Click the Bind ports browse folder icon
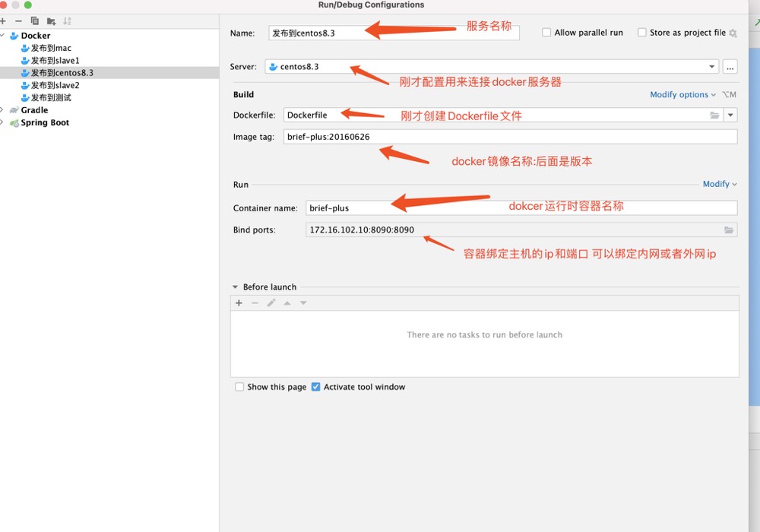The image size is (760, 532). (729, 230)
